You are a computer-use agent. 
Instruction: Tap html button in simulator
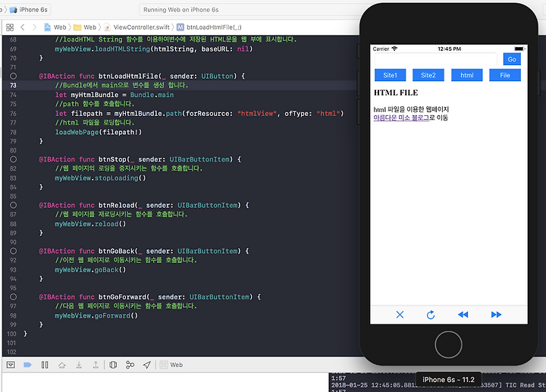click(x=466, y=75)
